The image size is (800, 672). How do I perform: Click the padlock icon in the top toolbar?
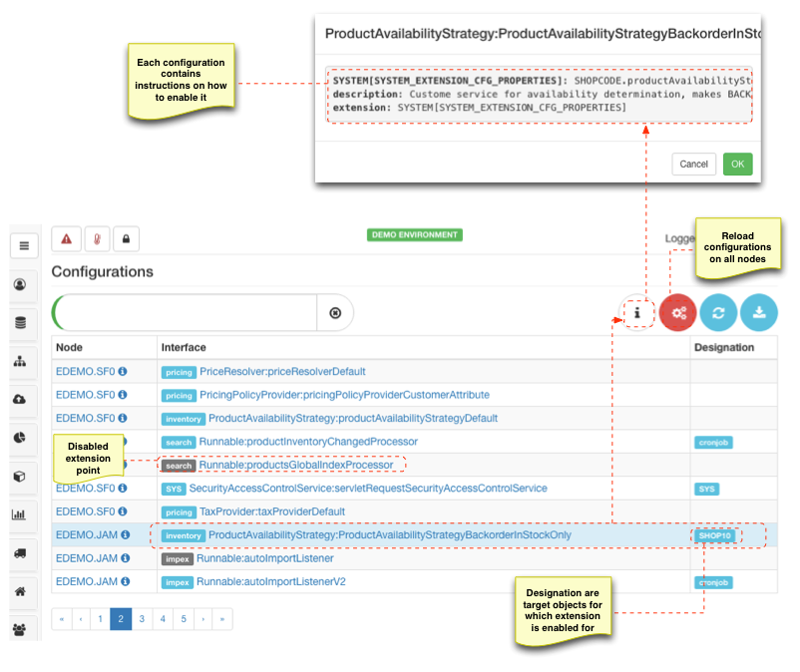coord(126,239)
